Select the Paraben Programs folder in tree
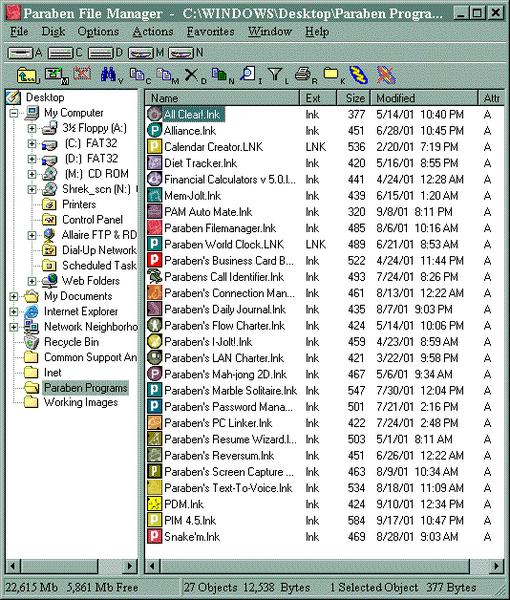This screenshot has height=600, width=510. [85, 388]
